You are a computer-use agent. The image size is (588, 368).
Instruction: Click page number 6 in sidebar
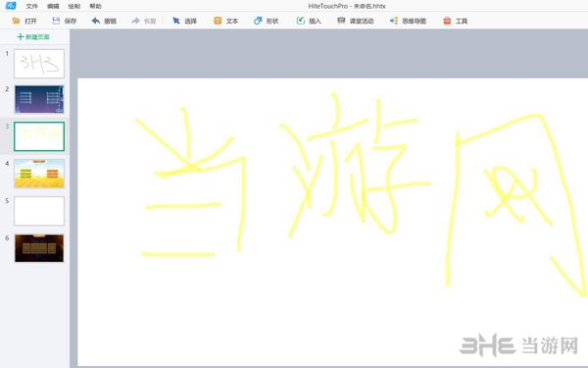tap(7, 238)
